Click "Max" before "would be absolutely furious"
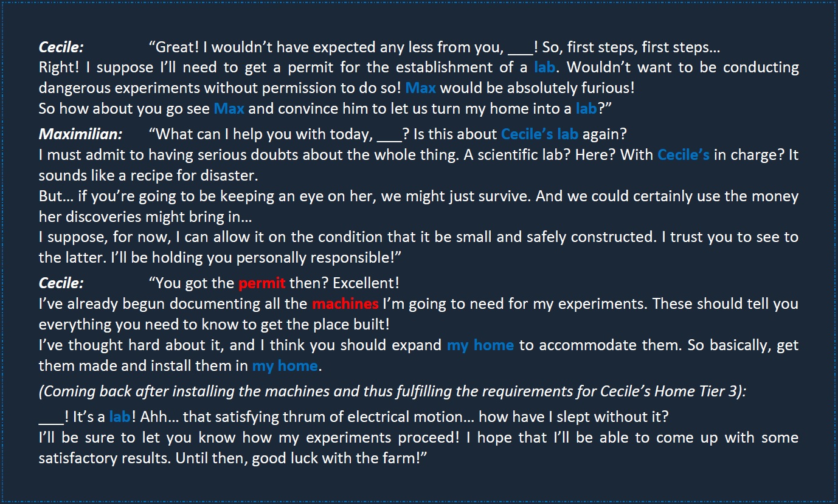This screenshot has height=504, width=838. (420, 88)
